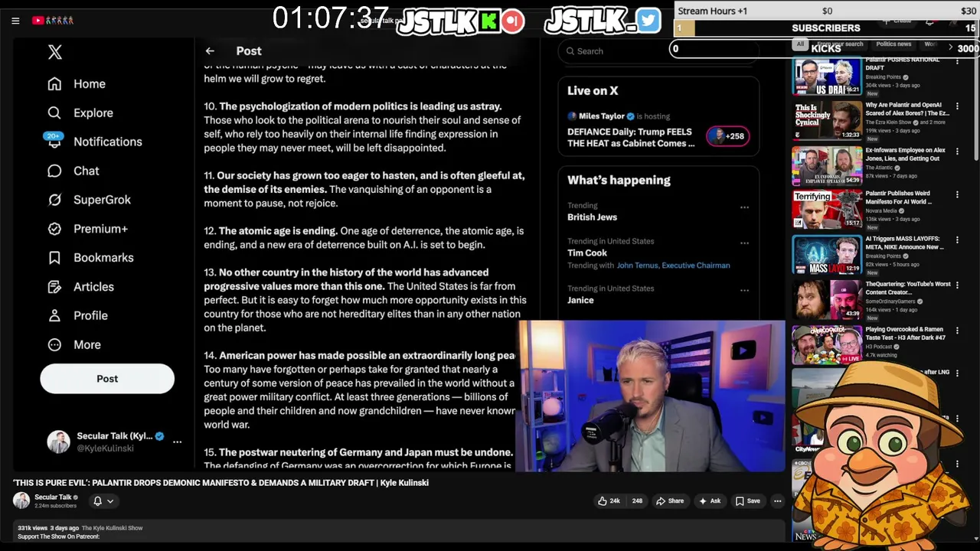Go back using the arrow beside Post
Screen dimensions: 980x551
point(210,51)
